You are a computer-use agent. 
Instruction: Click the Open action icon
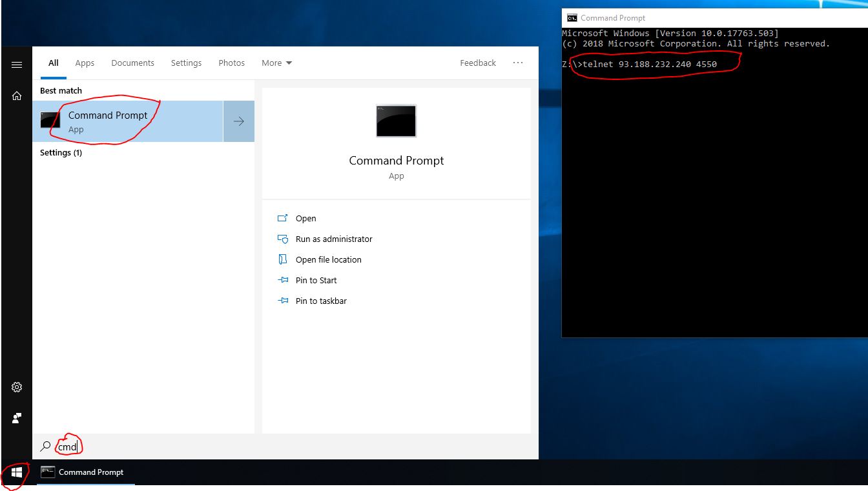pyautogui.click(x=282, y=218)
